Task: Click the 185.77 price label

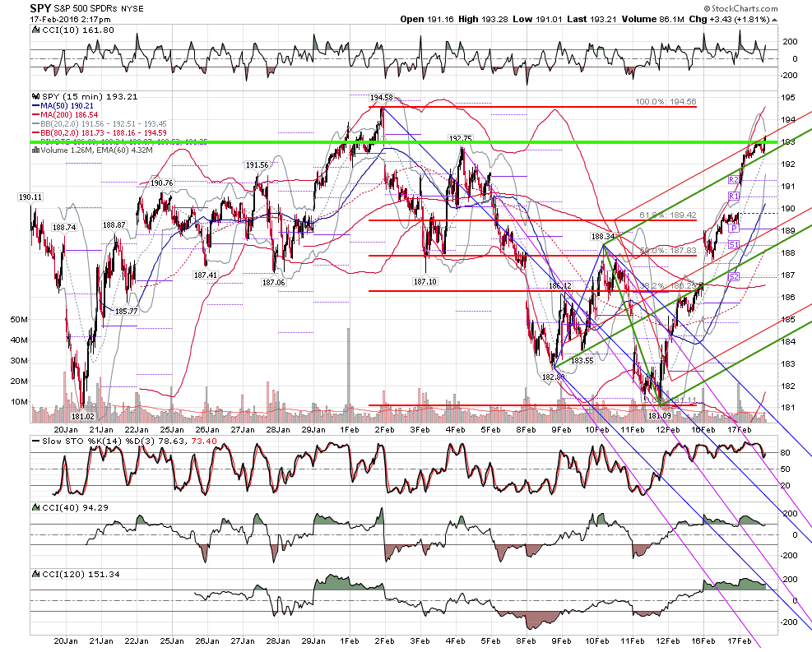Action: [127, 311]
